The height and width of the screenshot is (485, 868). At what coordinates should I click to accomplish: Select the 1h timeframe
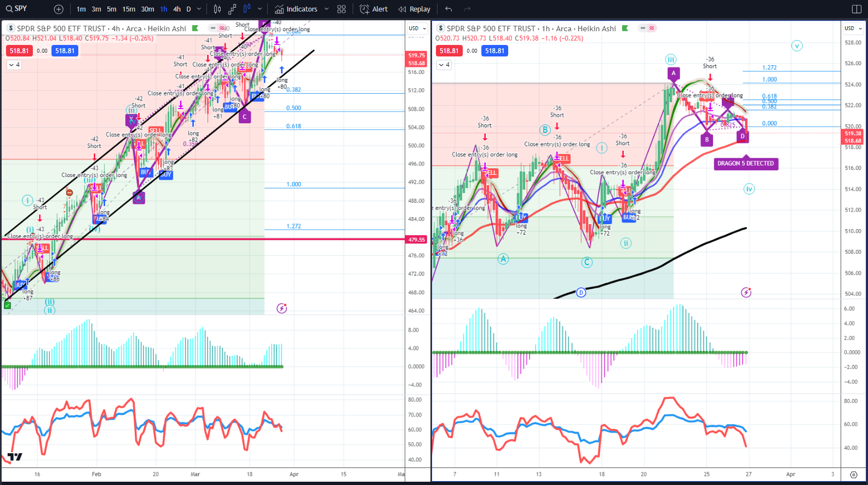click(x=164, y=9)
